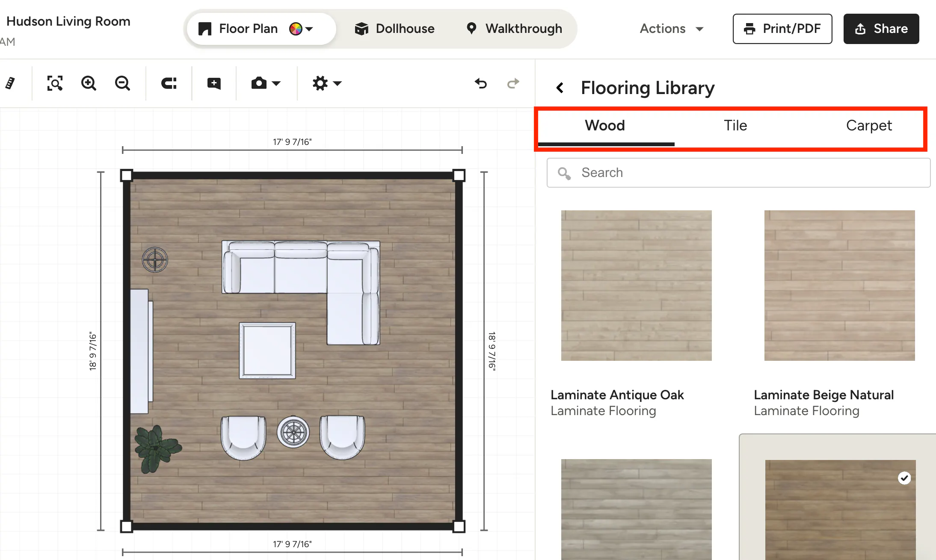Click the top-left room corner handle
Viewport: 936px width, 560px height.
point(127,175)
